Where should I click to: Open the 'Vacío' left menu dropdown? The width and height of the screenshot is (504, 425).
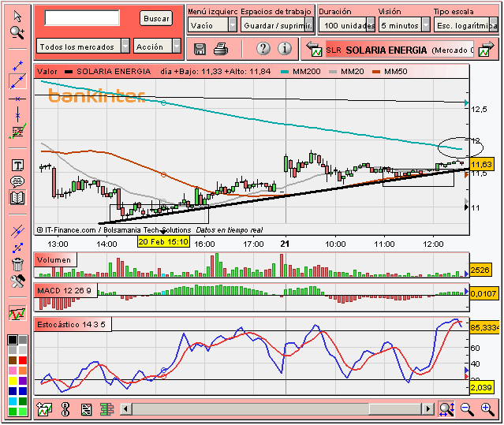pyautogui.click(x=212, y=24)
